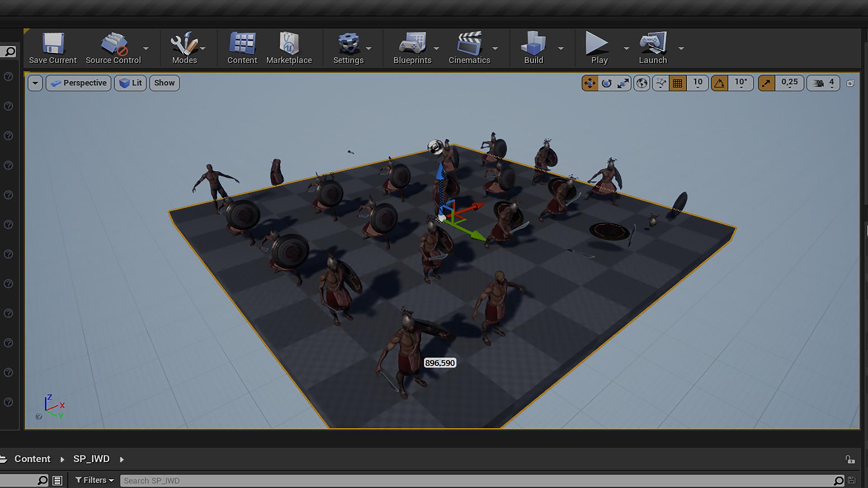Open the Filters button in content browser
The width and height of the screenshot is (868, 488).
(x=94, y=480)
